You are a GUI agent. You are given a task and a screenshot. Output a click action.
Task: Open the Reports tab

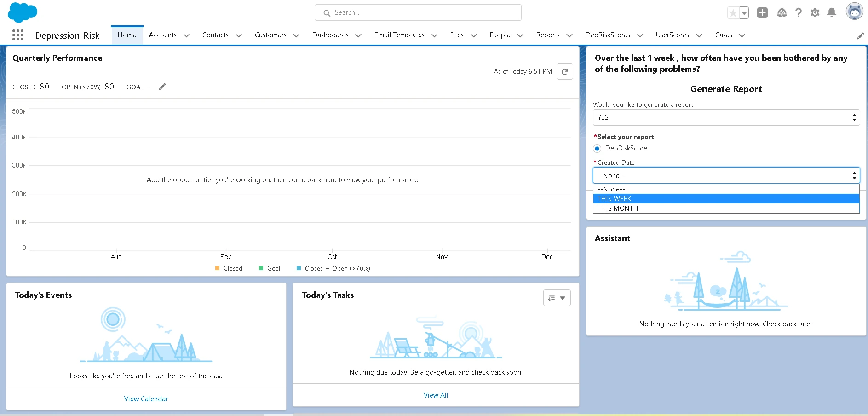pos(548,35)
